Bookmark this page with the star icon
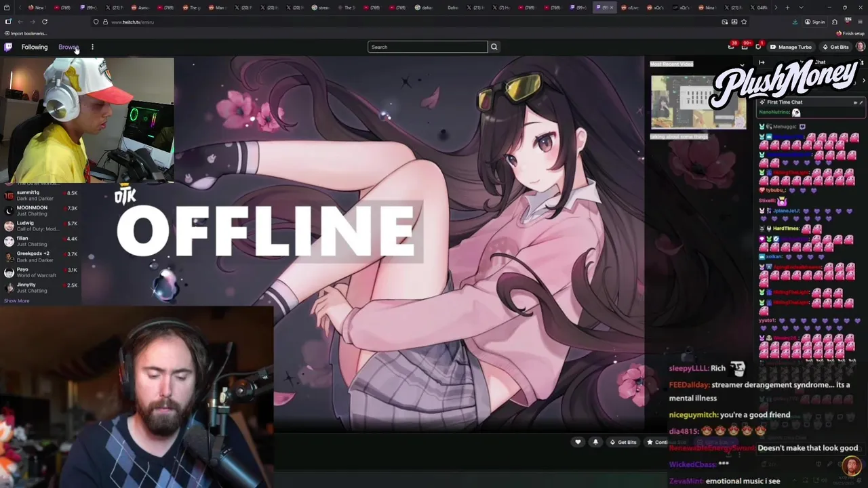The image size is (868, 488). click(744, 22)
